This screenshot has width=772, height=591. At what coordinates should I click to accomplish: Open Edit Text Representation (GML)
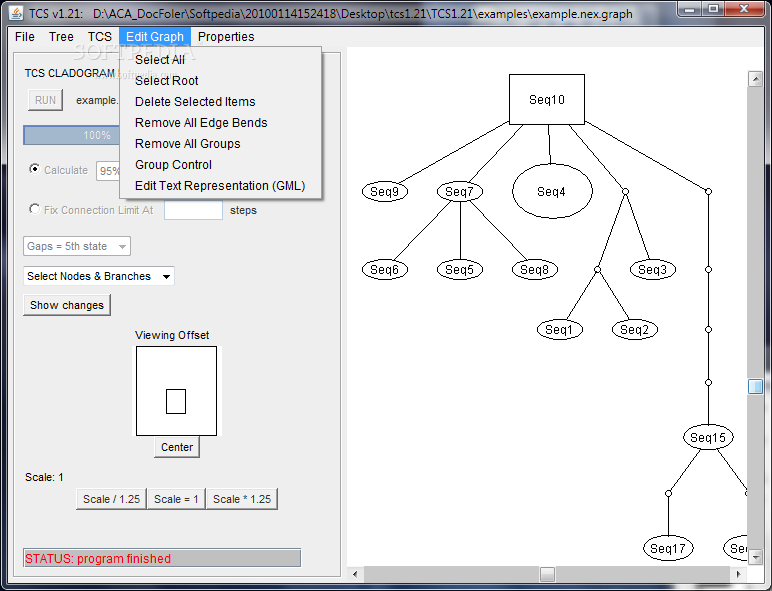coord(221,186)
